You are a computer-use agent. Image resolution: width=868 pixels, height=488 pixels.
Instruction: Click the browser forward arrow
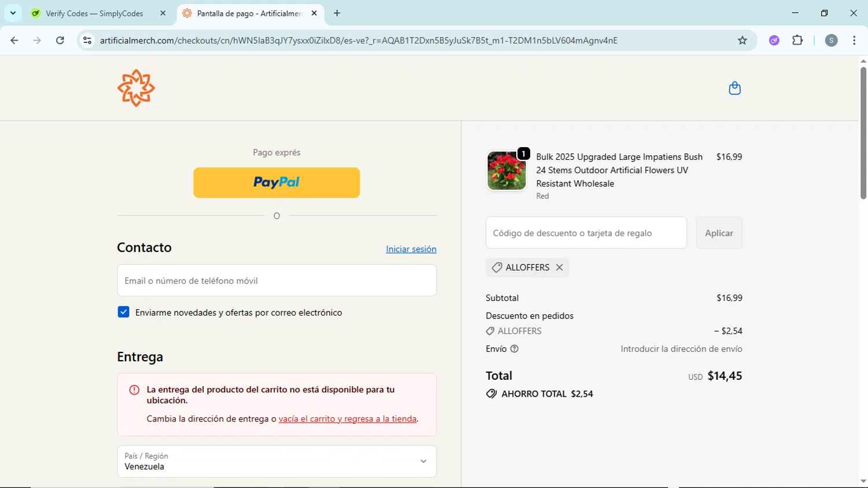click(37, 41)
